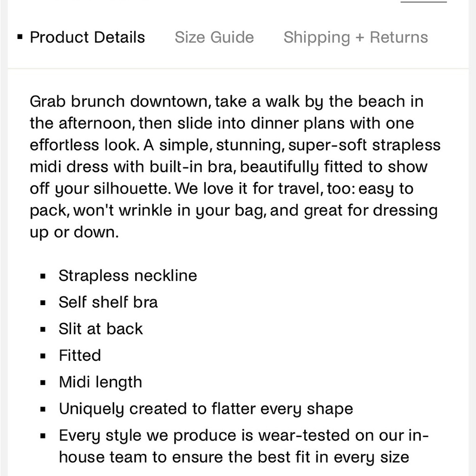Open the Product Details tab
476x476 pixels.
[x=87, y=37]
